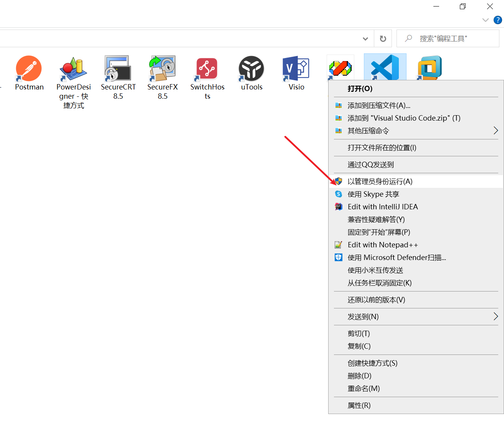Choose 重命名(M) from context menu

(x=416, y=388)
